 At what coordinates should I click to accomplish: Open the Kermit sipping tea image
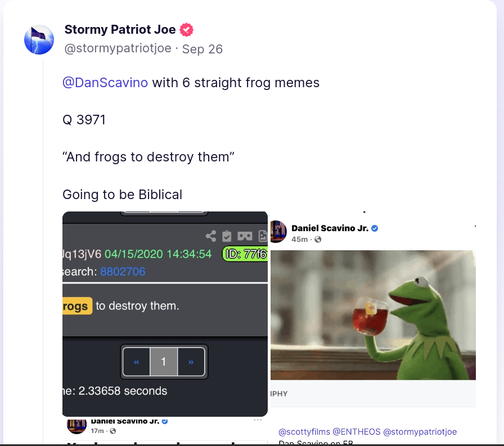coord(373,315)
